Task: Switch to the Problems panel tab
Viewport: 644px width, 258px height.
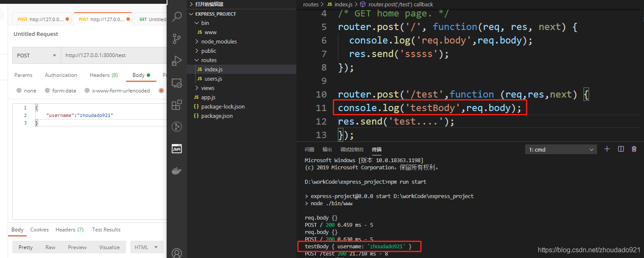Action: click(310, 149)
